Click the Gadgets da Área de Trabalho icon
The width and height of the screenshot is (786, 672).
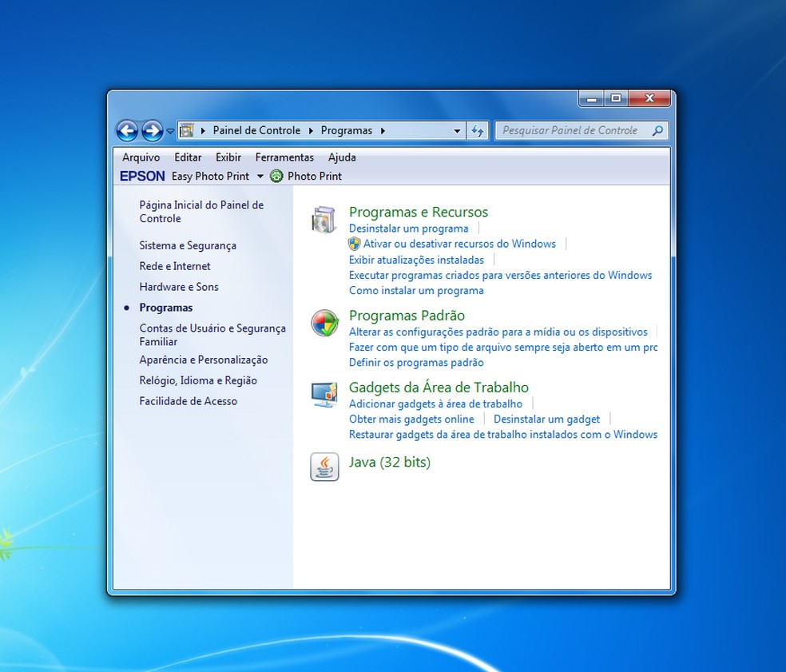point(324,395)
